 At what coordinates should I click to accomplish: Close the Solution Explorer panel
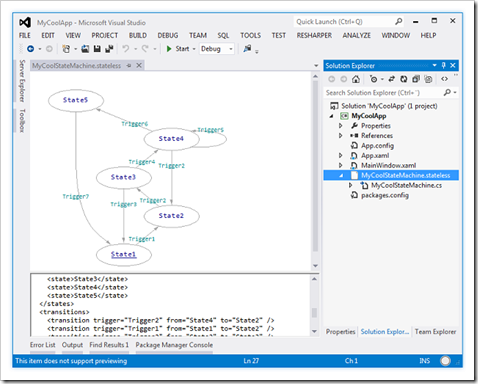tap(453, 65)
